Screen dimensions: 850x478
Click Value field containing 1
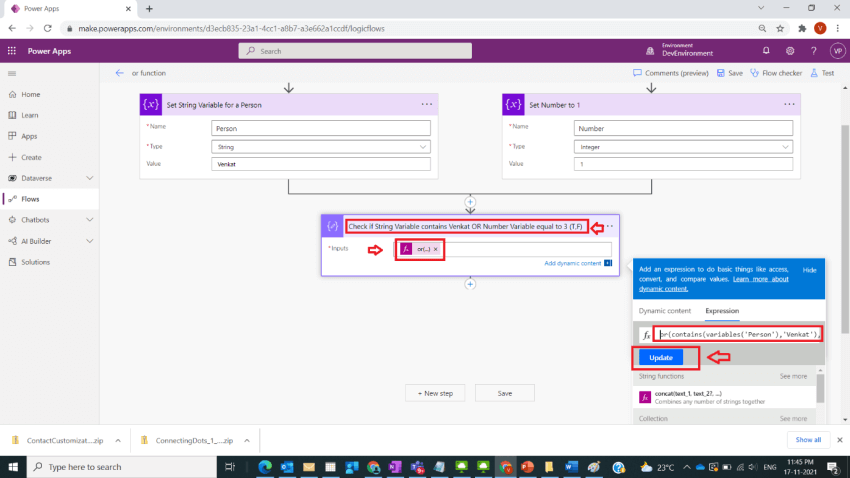click(683, 164)
